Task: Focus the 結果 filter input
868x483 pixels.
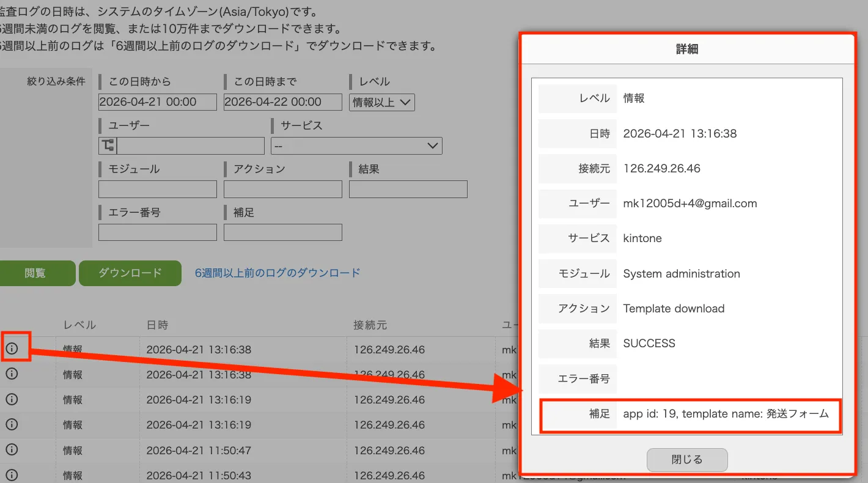Action: pos(408,189)
